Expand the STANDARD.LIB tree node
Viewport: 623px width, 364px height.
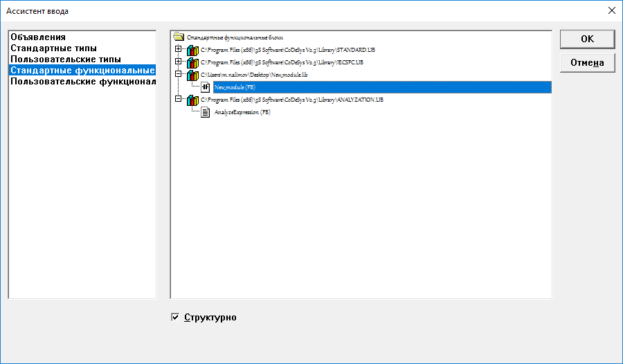(x=179, y=50)
